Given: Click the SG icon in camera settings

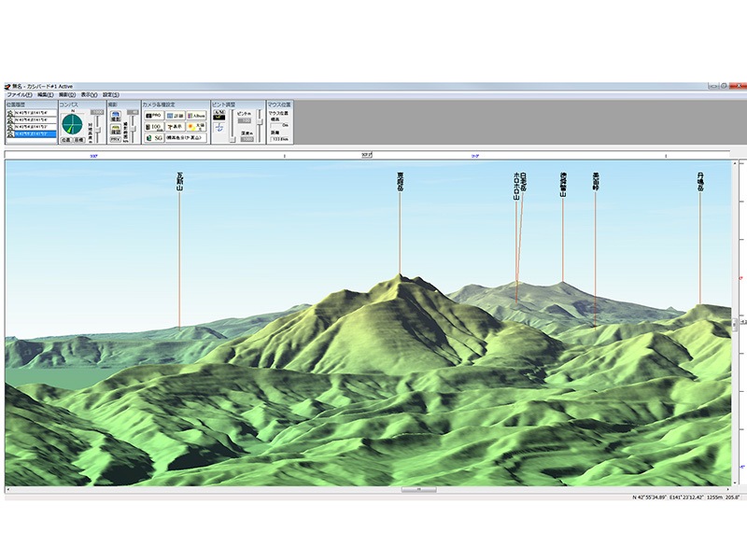Looking at the screenshot, I should 156,137.
